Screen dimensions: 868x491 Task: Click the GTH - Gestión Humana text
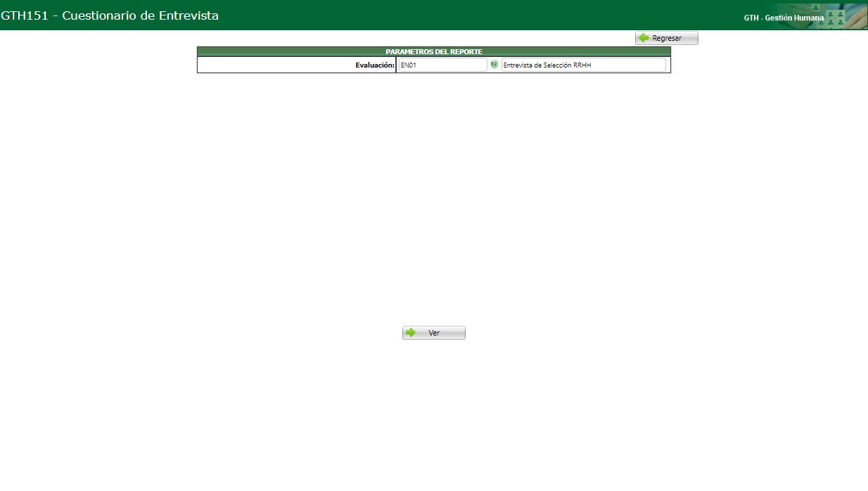(x=784, y=18)
